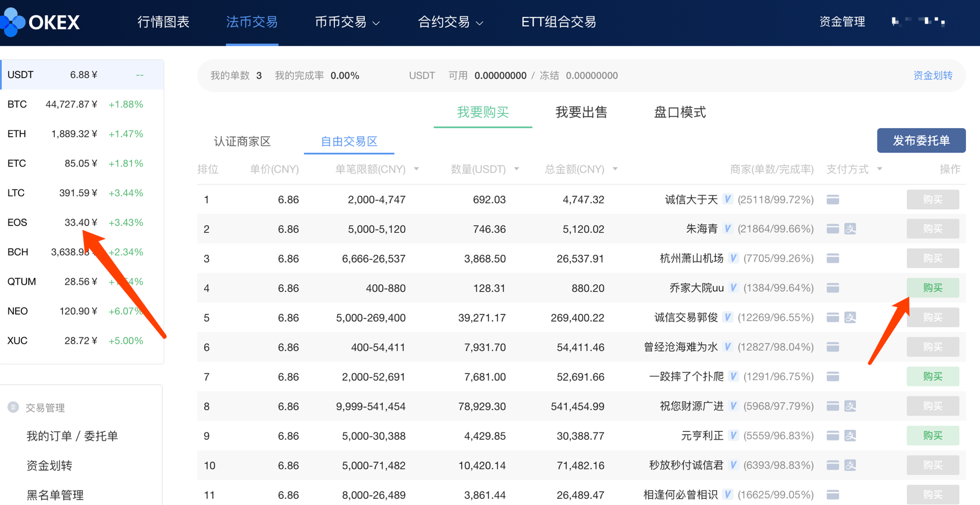This screenshot has height=505, width=980.
Task: Open ETT组合交易 in top navigation
Action: [x=558, y=22]
